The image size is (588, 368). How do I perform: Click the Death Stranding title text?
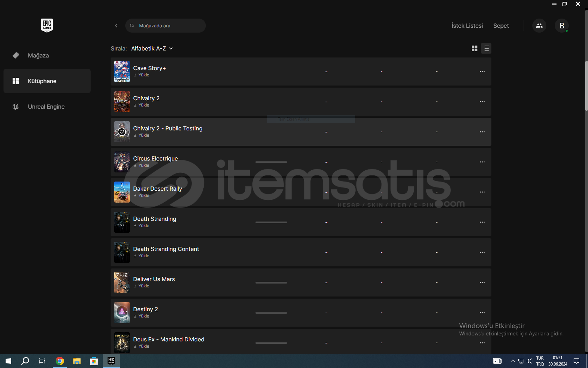pyautogui.click(x=155, y=219)
